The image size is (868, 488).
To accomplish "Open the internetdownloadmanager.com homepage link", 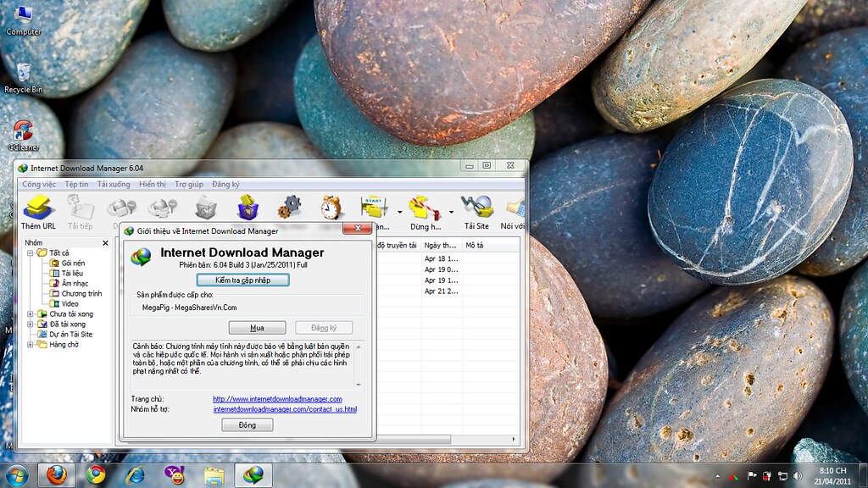I will [277, 399].
